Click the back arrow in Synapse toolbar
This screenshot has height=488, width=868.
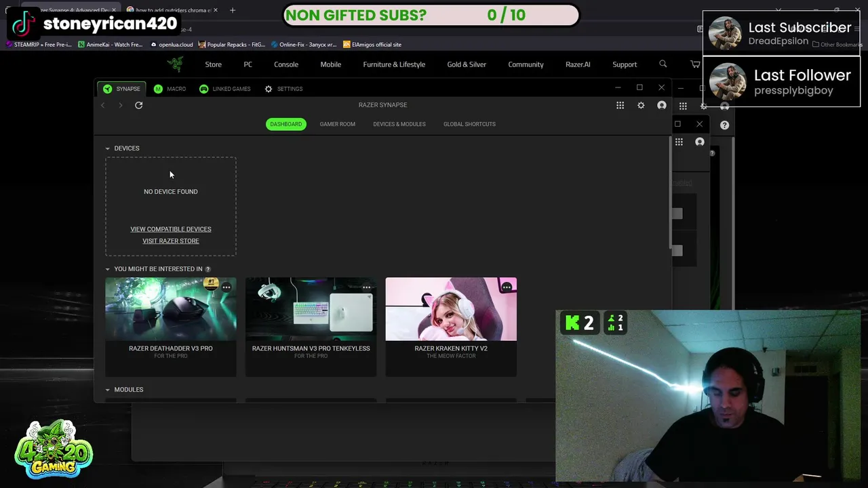pyautogui.click(x=103, y=105)
